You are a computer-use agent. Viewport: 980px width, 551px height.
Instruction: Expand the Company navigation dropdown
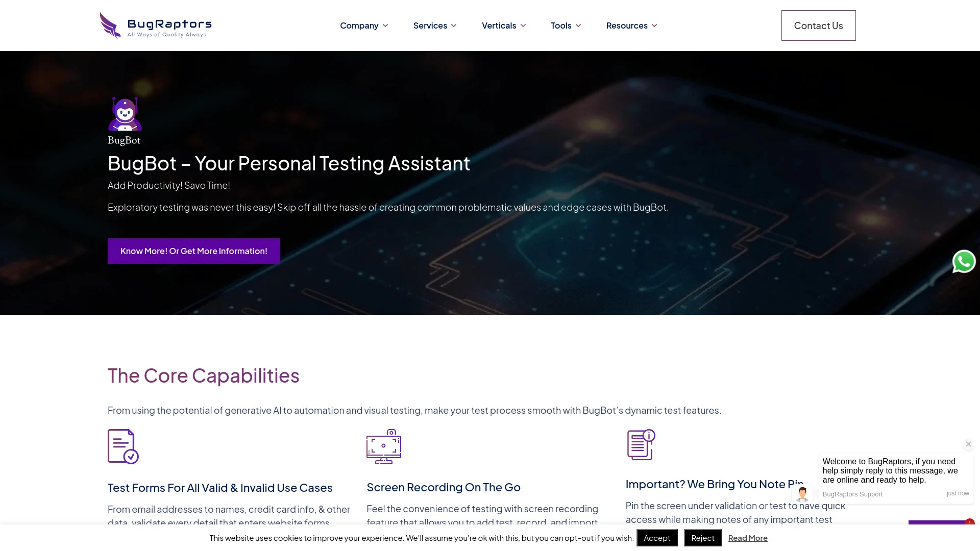pos(363,25)
